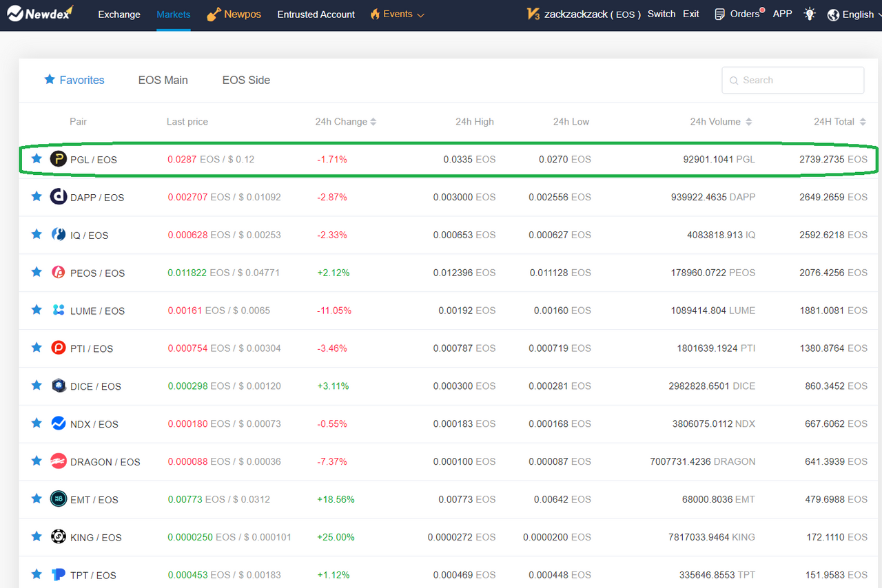Click the Switch account link
This screenshot has width=882, height=588.
pos(661,14)
